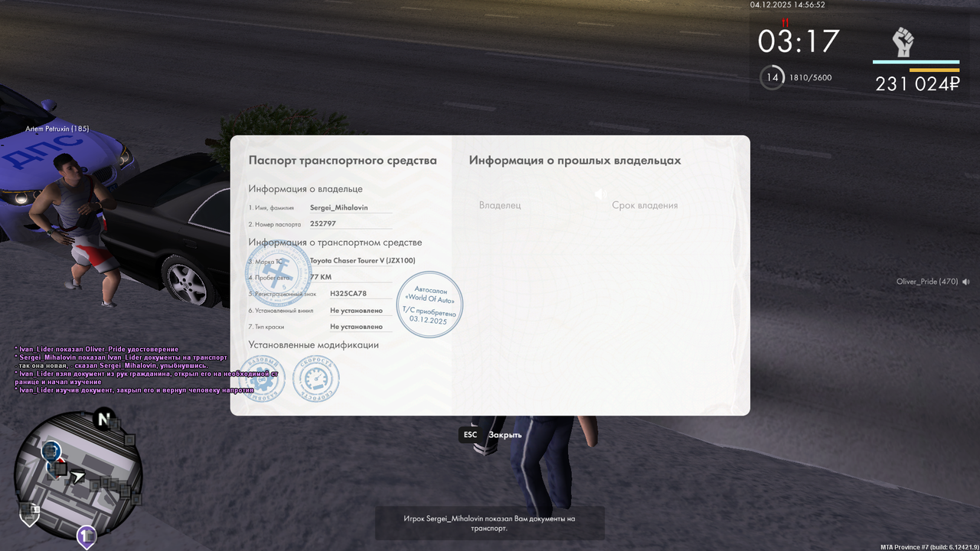The width and height of the screenshot is (980, 551).
Task: Click experience counter 1810/5600
Action: tap(811, 77)
